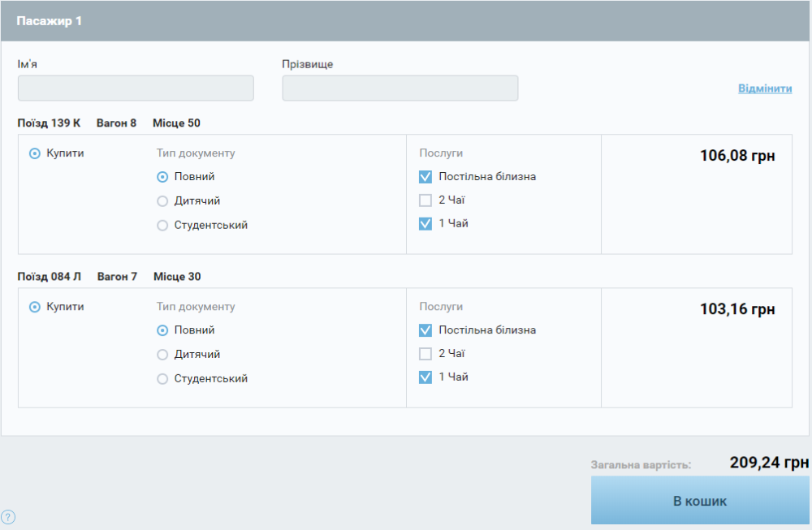Select Купити for train 139 К
Image resolution: width=812 pixels, height=530 pixels.
point(35,153)
